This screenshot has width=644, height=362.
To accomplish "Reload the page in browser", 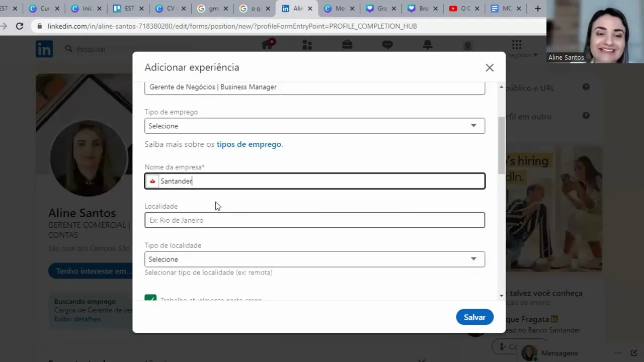I will click(x=20, y=26).
